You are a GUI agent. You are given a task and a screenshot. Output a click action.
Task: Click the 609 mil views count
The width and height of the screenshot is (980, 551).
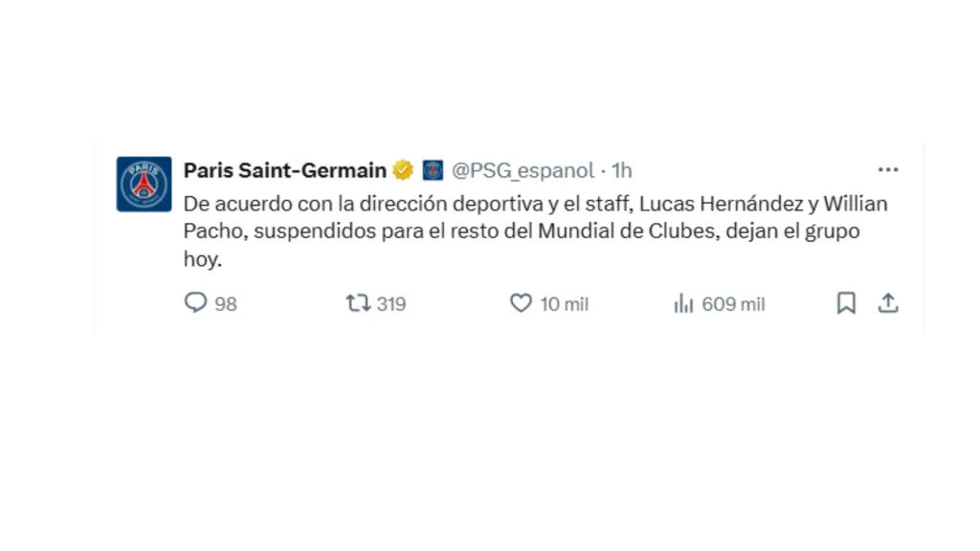click(733, 304)
